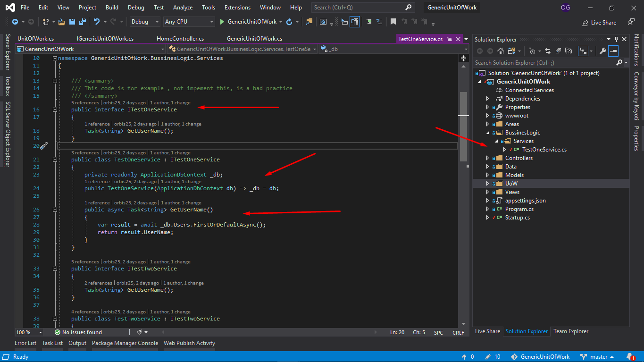Collapse the Services node in Solution Explorer

pos(496,141)
